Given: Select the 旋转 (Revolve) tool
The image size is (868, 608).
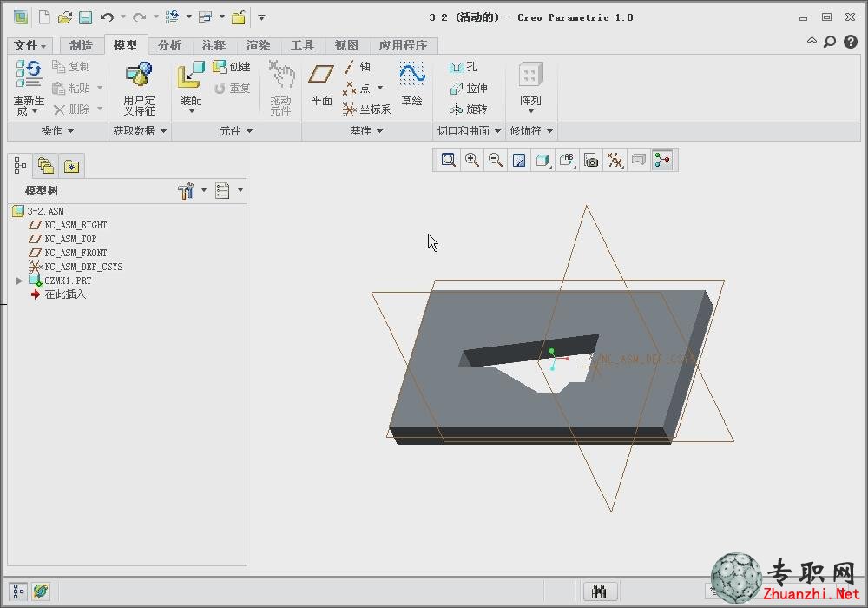Looking at the screenshot, I should click(469, 109).
